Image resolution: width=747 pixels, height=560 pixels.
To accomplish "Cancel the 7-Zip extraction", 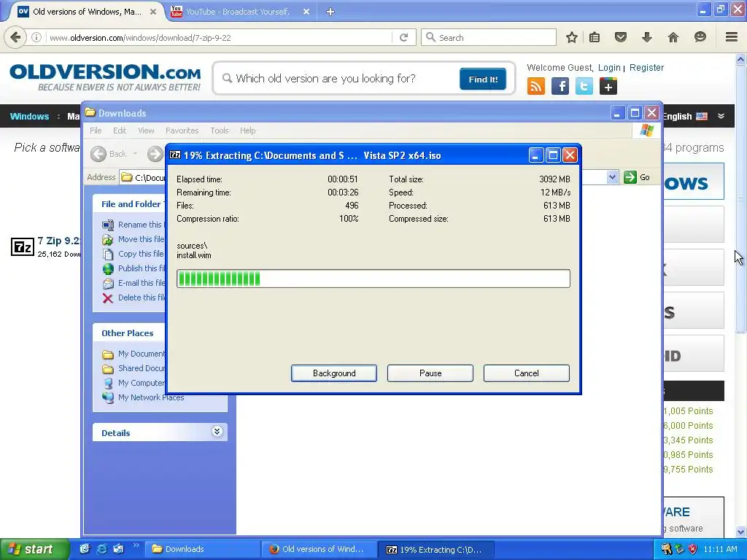I will pyautogui.click(x=527, y=373).
